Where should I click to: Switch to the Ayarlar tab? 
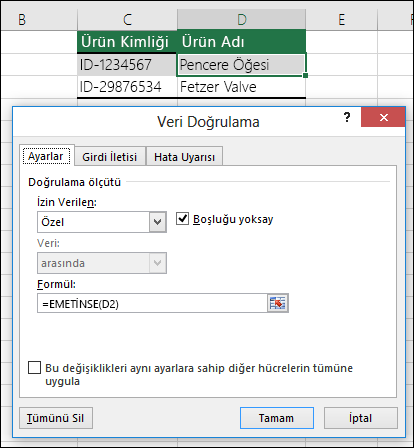pos(46,156)
